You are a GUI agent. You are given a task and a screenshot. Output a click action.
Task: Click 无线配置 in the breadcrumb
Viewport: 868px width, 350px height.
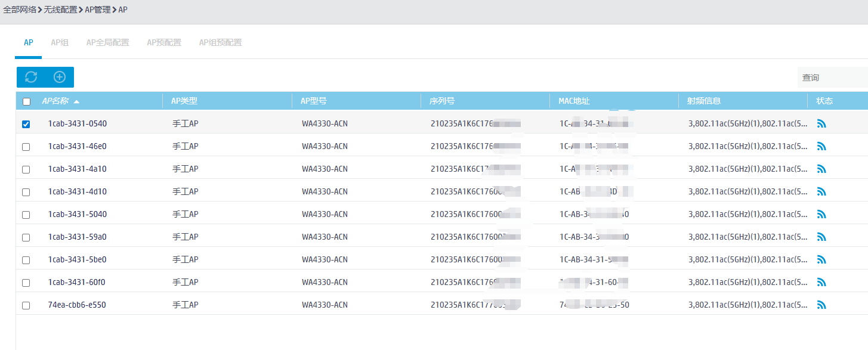point(60,10)
